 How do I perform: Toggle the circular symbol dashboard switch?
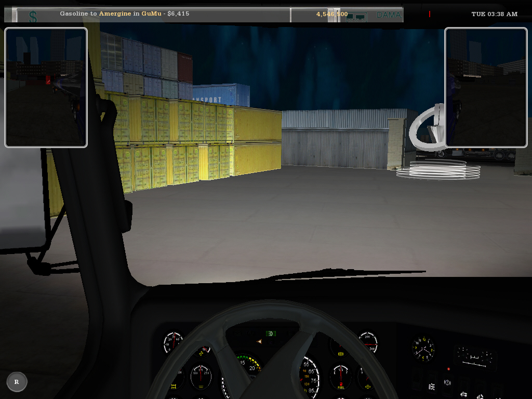[447, 383]
